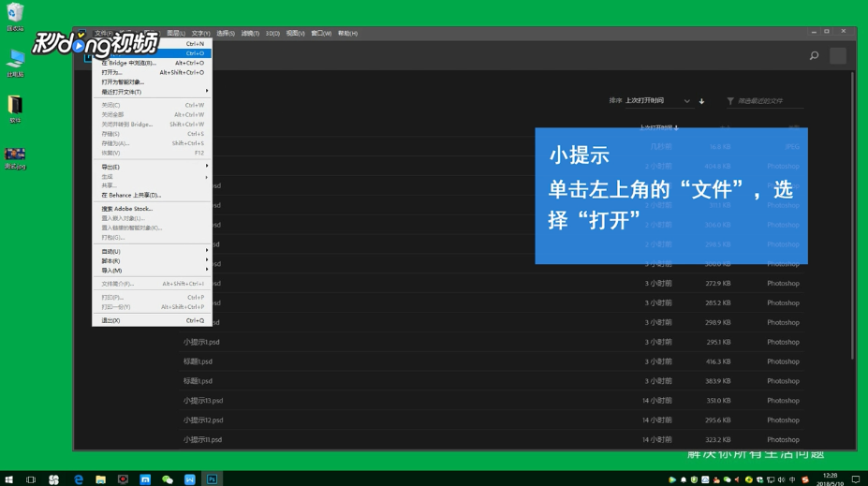Open the blue store taskbar icon
Image resolution: width=868 pixels, height=486 pixels.
[145, 479]
